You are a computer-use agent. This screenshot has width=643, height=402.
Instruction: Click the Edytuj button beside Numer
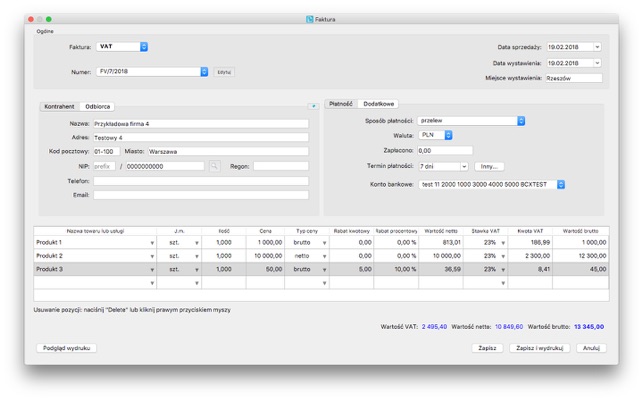tap(224, 72)
